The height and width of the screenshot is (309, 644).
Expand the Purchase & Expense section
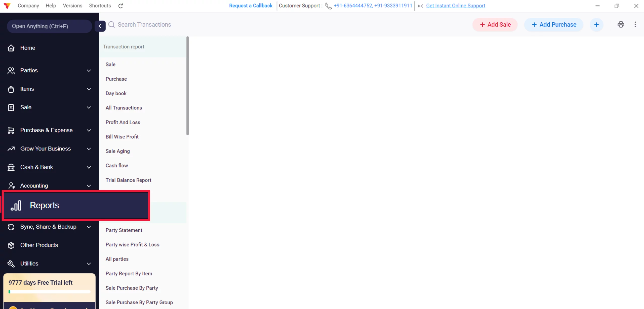coord(89,130)
